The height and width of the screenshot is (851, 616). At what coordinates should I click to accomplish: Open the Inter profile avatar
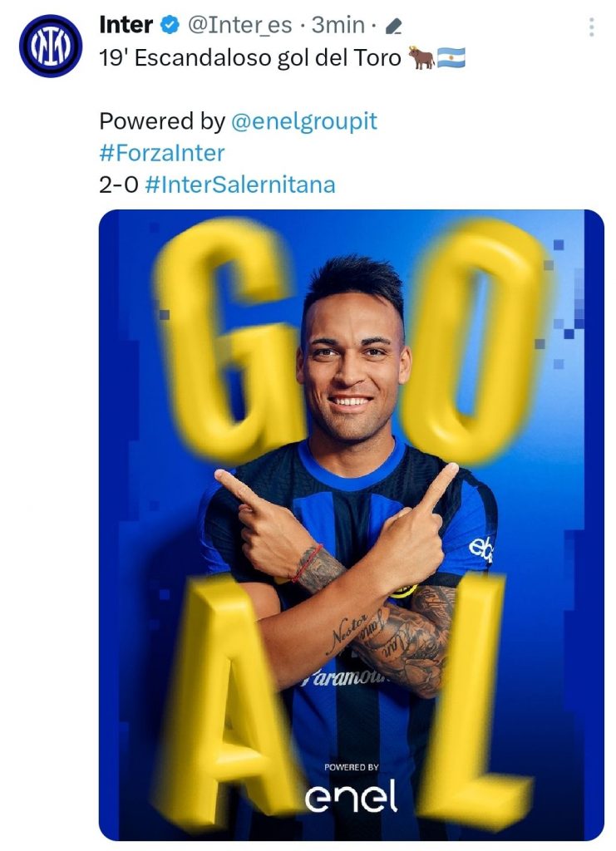tap(51, 47)
